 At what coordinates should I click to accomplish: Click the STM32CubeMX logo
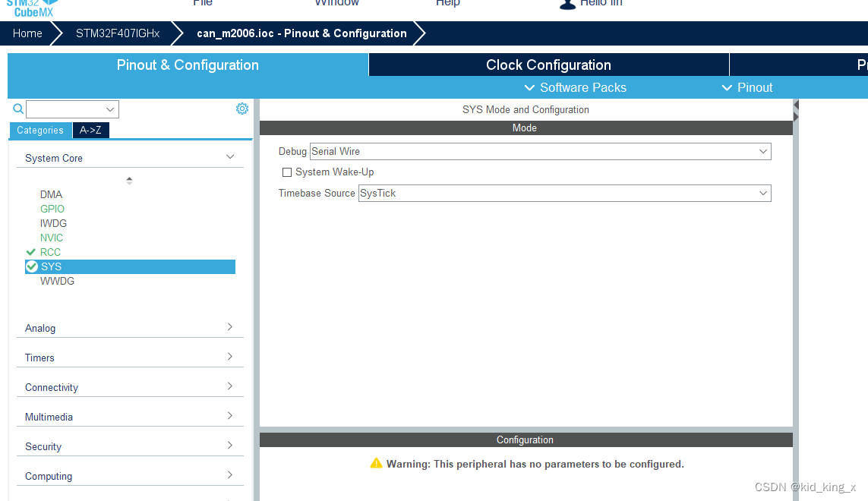tap(32, 8)
